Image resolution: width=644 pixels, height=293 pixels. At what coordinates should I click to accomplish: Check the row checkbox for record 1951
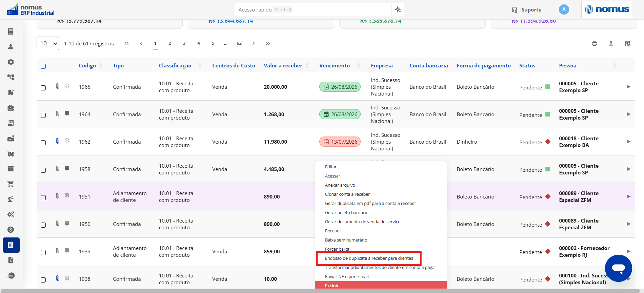43,197
